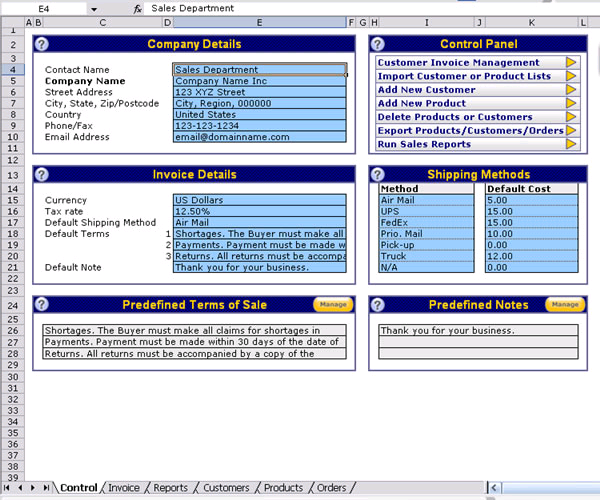
Task: Select the Tax rate value cell
Action: point(259,211)
